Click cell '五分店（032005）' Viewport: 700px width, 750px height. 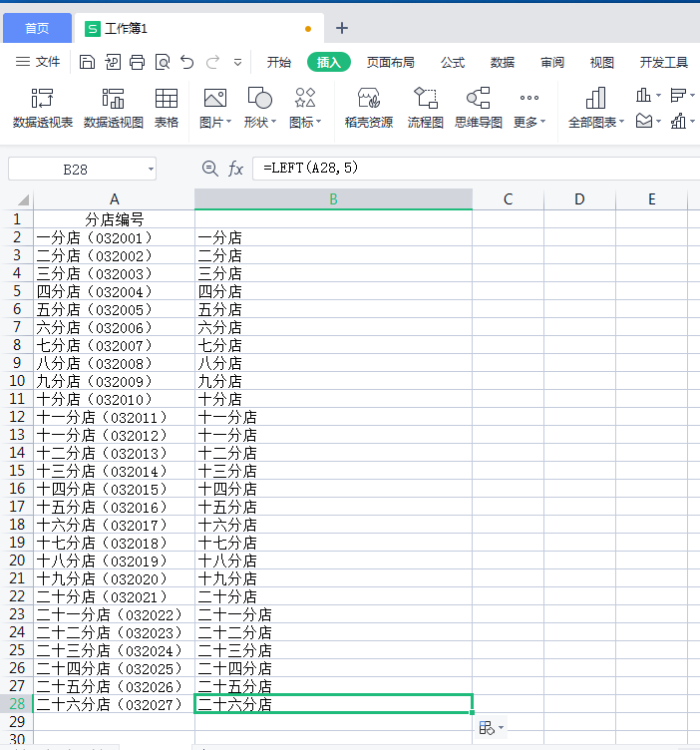(x=114, y=309)
